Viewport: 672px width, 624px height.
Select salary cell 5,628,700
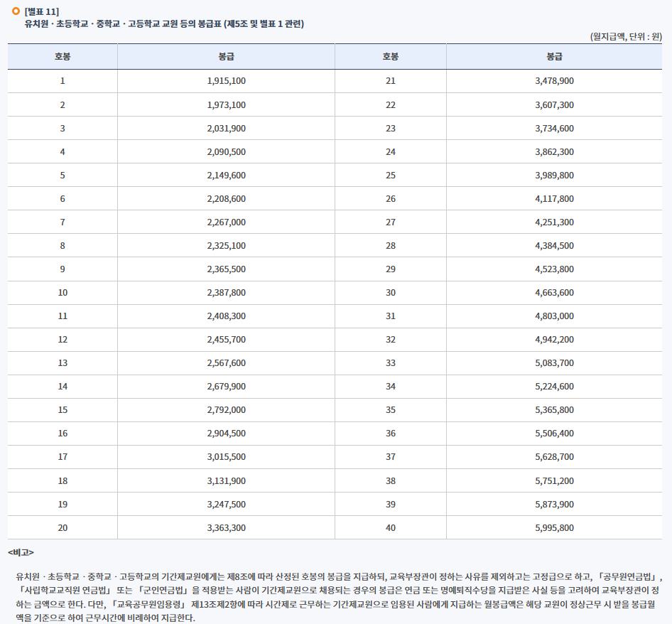pyautogui.click(x=554, y=457)
